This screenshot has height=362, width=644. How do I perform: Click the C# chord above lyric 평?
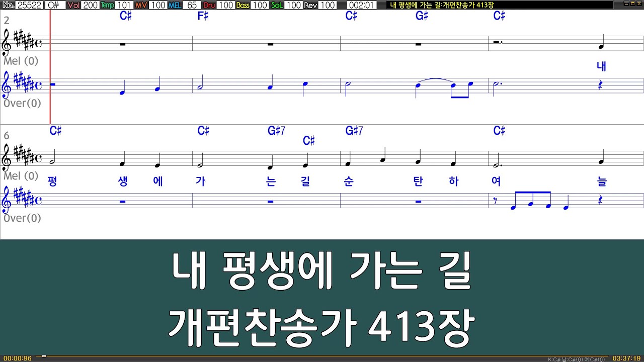coord(55,131)
